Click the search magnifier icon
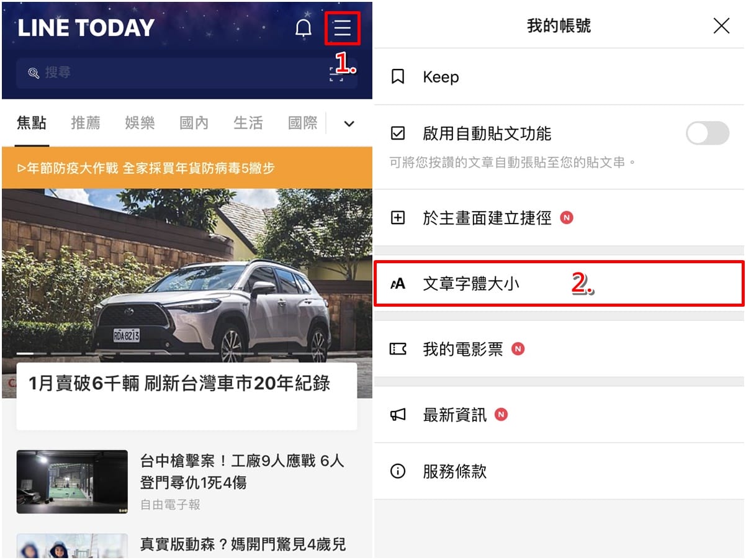 pyautogui.click(x=34, y=73)
